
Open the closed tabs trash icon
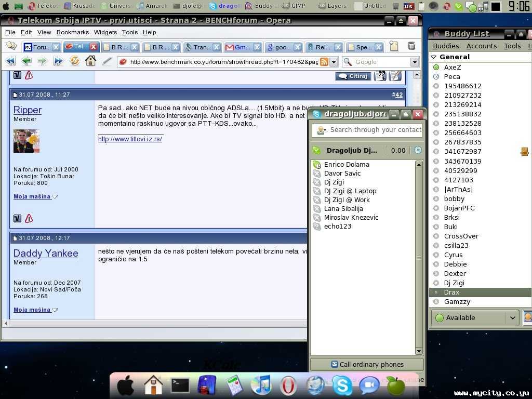[411, 46]
